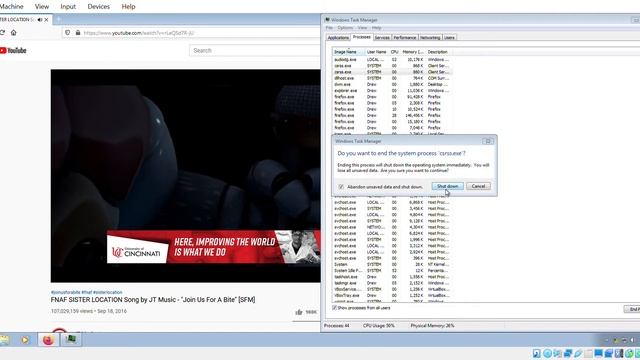Image resolution: width=640 pixels, height=360 pixels.
Task: Switch to the Networking tab
Action: (x=430, y=38)
